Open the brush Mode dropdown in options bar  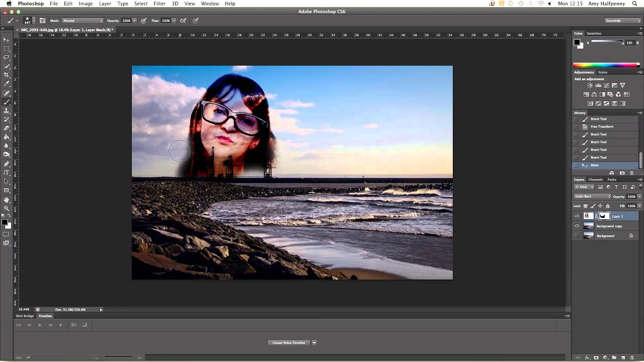click(x=83, y=21)
